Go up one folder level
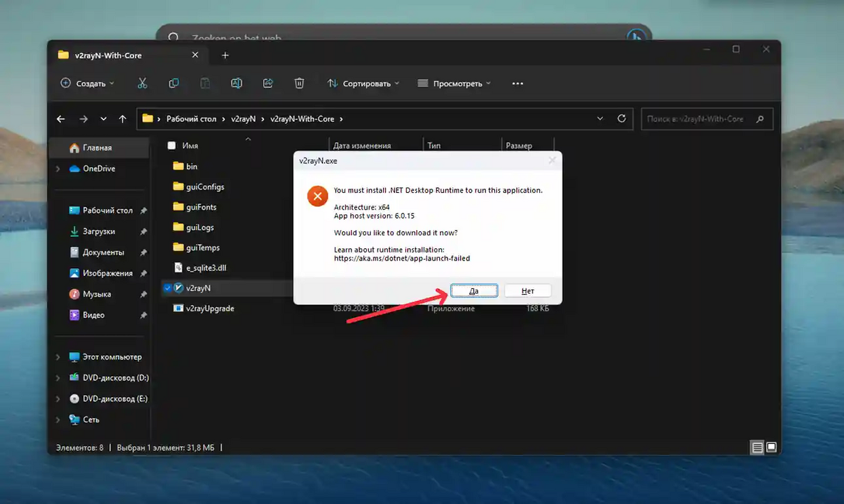The height and width of the screenshot is (504, 844). coord(123,119)
